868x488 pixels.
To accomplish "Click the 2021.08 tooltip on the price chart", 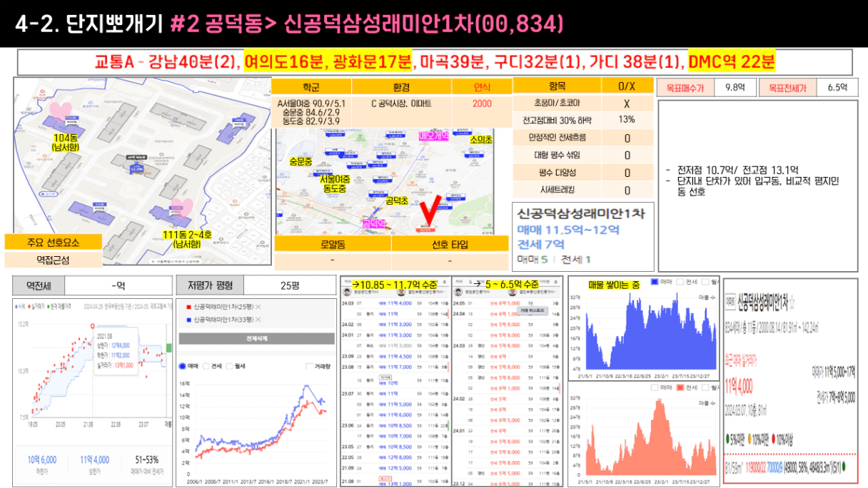I will tap(116, 352).
